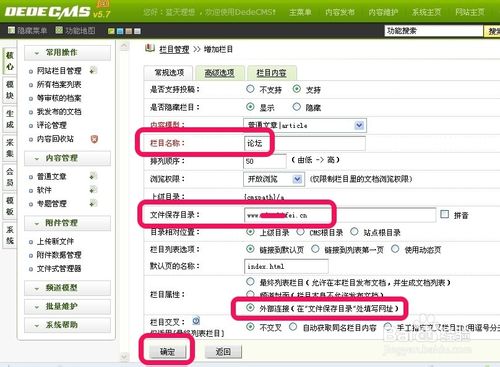The image size is (500, 367).
Task: Click the book icon before 栏目管理 breadcrumb
Action: [150, 48]
